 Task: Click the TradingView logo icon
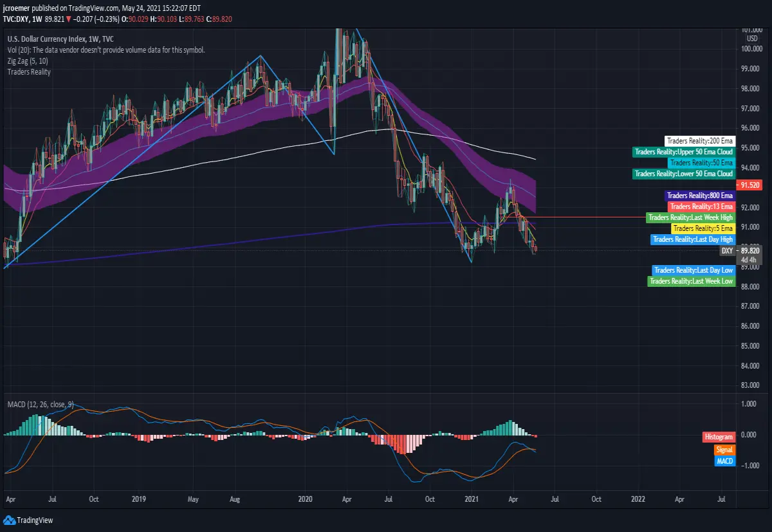coord(9,520)
